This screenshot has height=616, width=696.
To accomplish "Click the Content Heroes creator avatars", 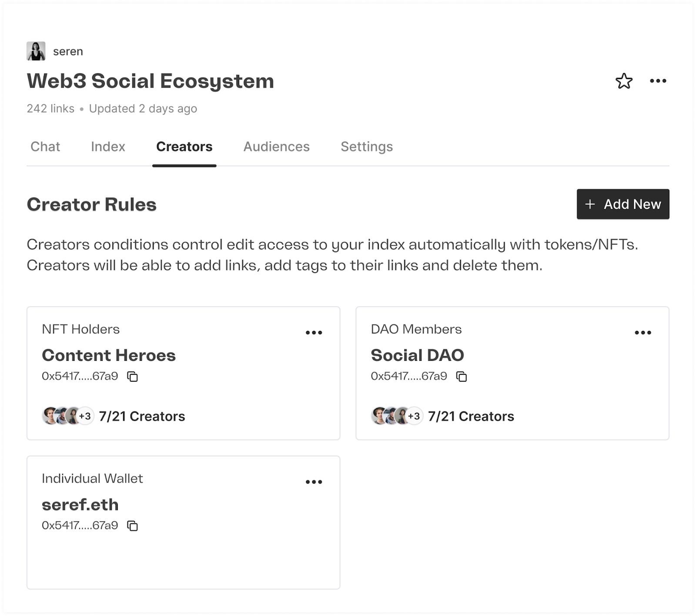I will [67, 416].
